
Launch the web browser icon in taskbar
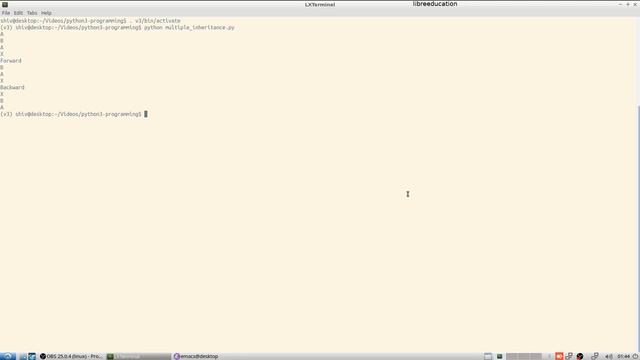pyautogui.click(x=32, y=356)
